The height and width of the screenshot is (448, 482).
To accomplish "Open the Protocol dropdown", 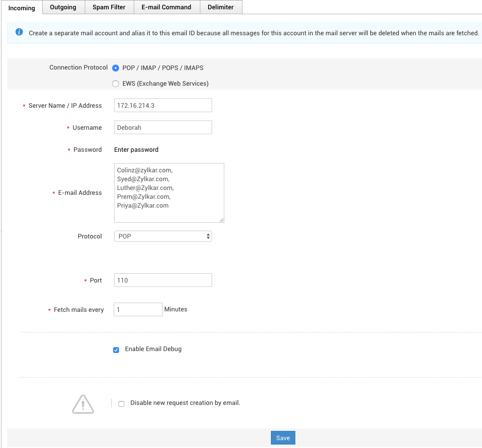I will pyautogui.click(x=163, y=236).
